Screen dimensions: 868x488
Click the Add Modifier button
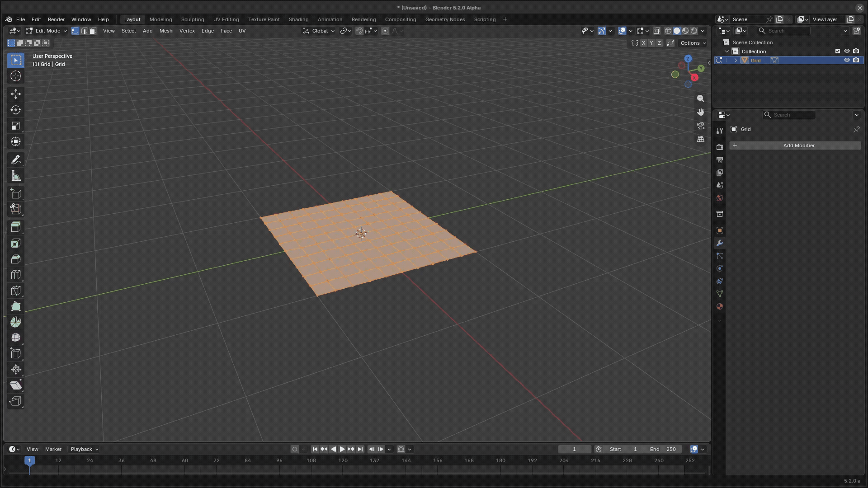tap(795, 145)
